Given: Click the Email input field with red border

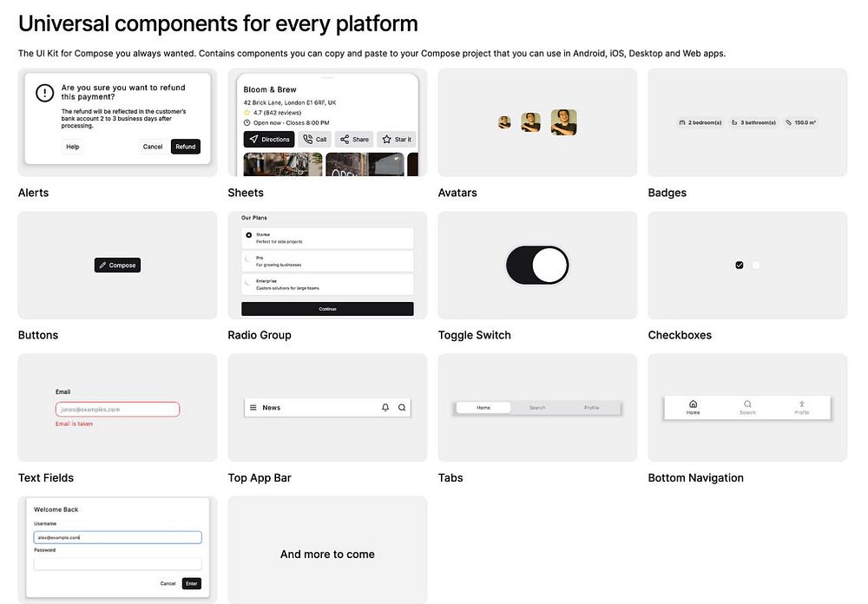Looking at the screenshot, I should [x=117, y=409].
